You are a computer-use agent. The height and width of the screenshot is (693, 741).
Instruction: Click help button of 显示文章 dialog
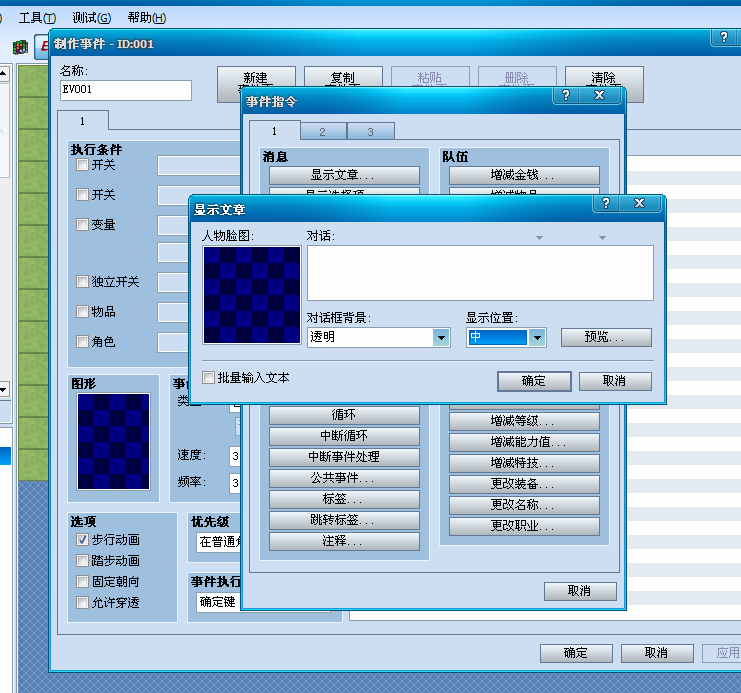pyautogui.click(x=606, y=203)
